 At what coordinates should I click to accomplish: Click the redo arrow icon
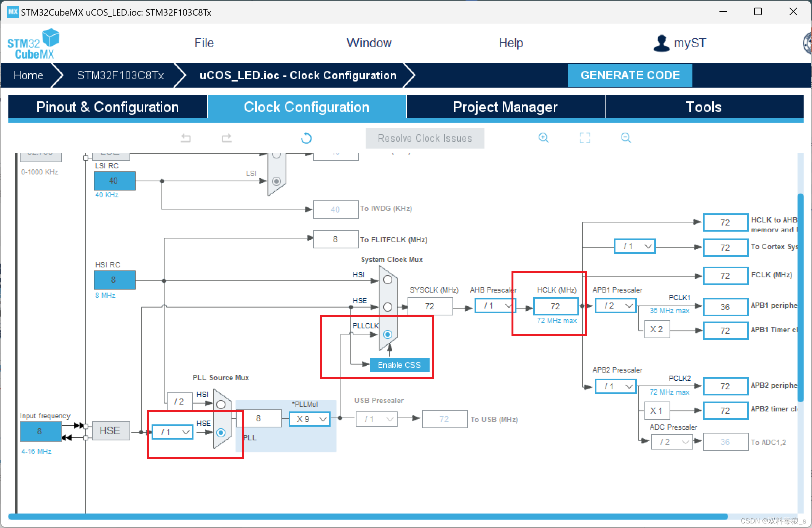[x=227, y=138]
